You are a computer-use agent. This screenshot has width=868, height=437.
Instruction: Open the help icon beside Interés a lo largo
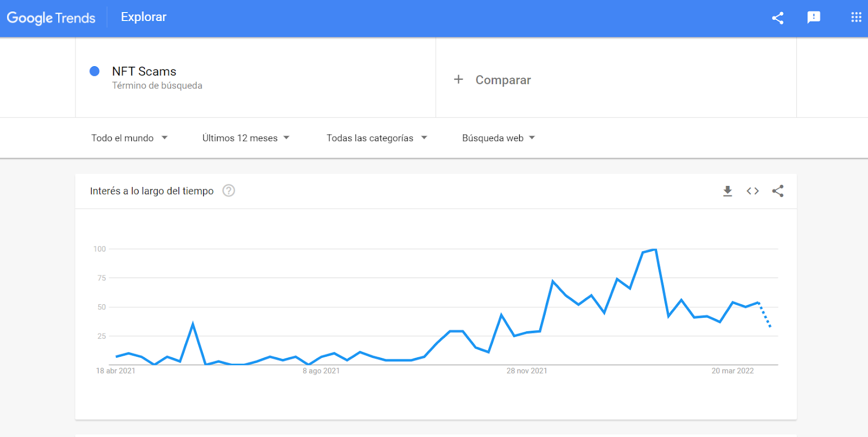click(x=229, y=191)
